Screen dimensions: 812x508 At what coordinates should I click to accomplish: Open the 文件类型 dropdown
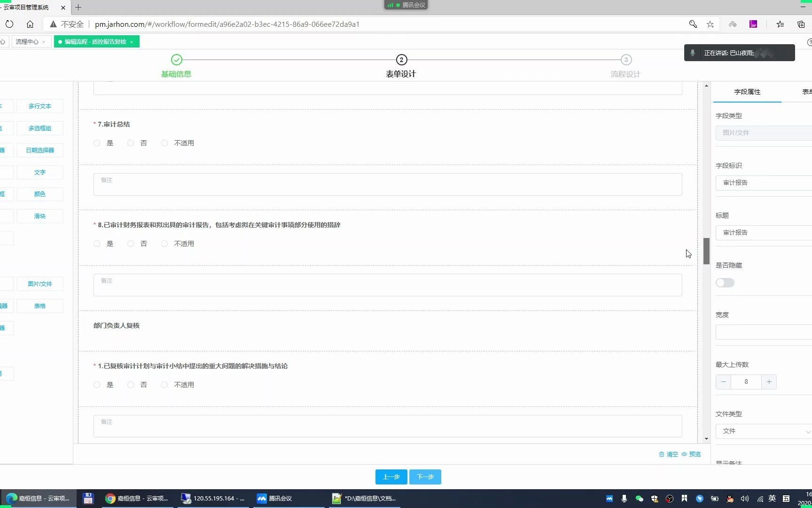(x=764, y=431)
